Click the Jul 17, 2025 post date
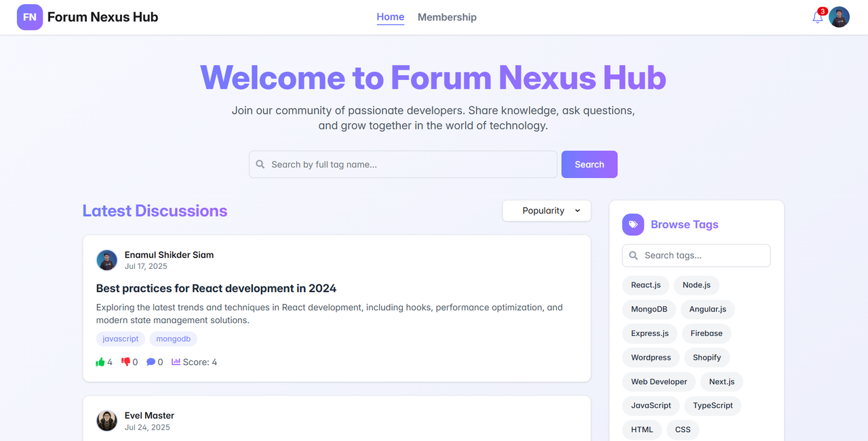The image size is (868, 441). pyautogui.click(x=146, y=266)
